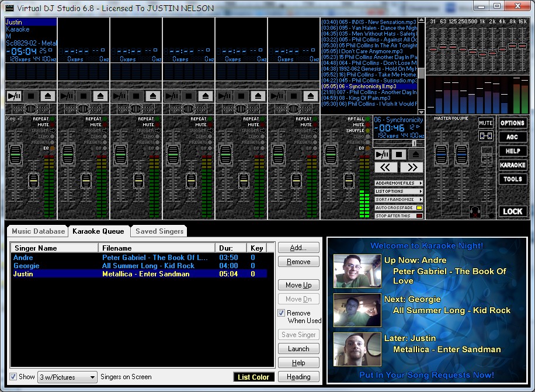535x392 pixels.
Task: Open the List Color swatch
Action: tap(253, 377)
